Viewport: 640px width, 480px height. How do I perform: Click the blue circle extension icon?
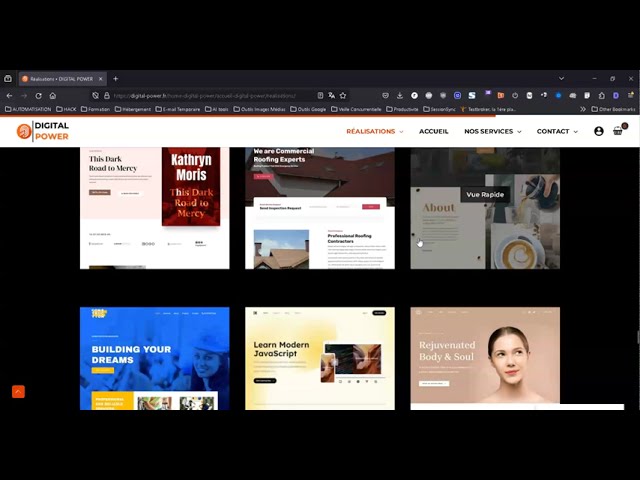pyautogui.click(x=558, y=96)
